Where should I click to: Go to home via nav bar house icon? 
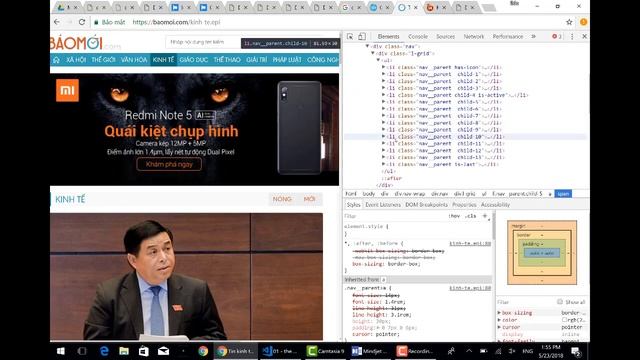coord(56,60)
